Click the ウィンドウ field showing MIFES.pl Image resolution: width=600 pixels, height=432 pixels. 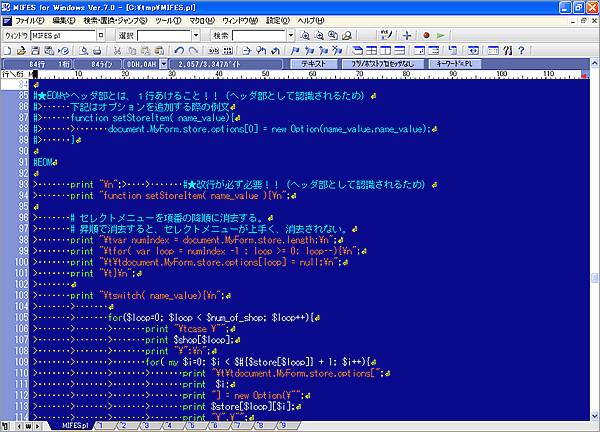click(x=63, y=36)
